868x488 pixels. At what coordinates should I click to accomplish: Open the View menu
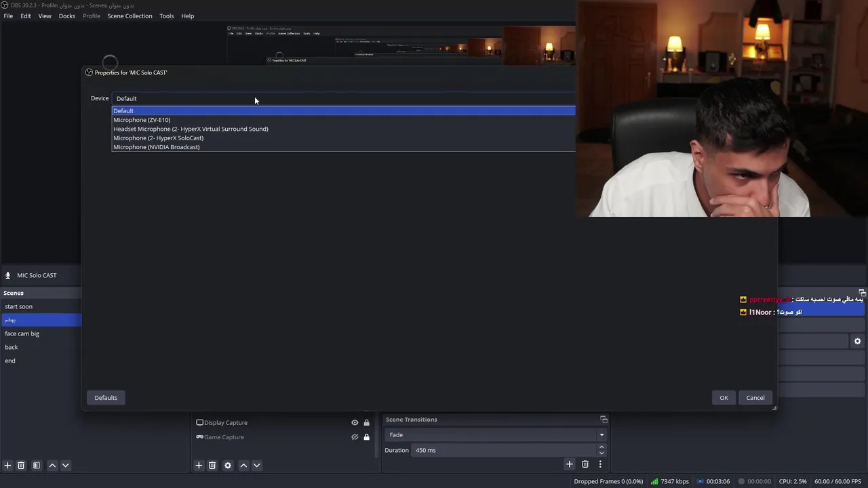click(45, 16)
